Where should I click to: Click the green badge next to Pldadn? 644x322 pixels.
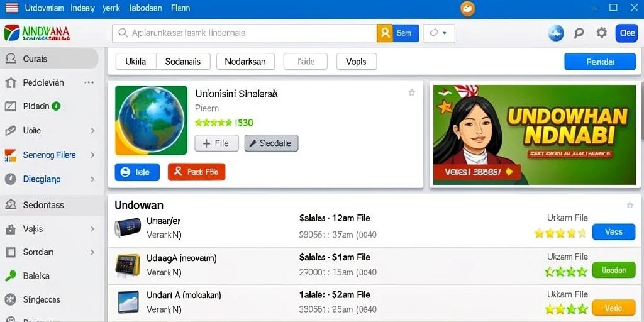pos(56,106)
